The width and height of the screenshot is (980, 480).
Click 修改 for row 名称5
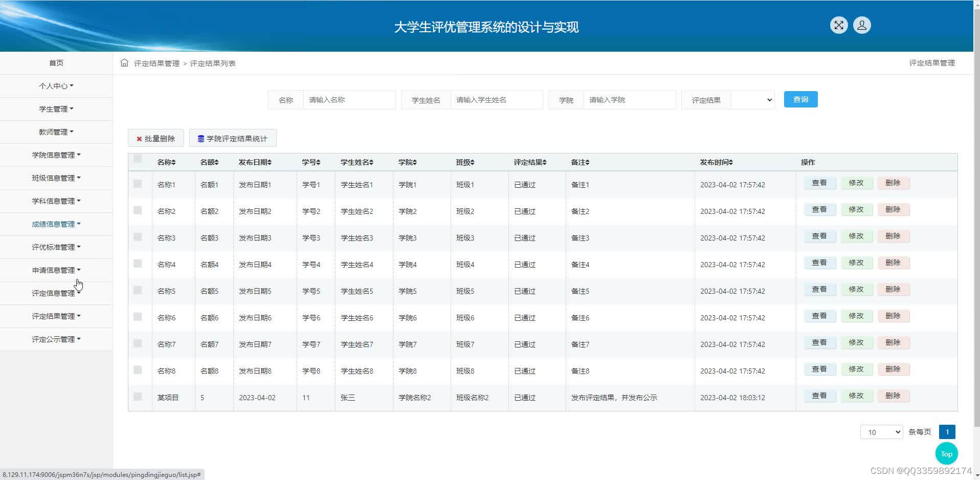(x=856, y=289)
